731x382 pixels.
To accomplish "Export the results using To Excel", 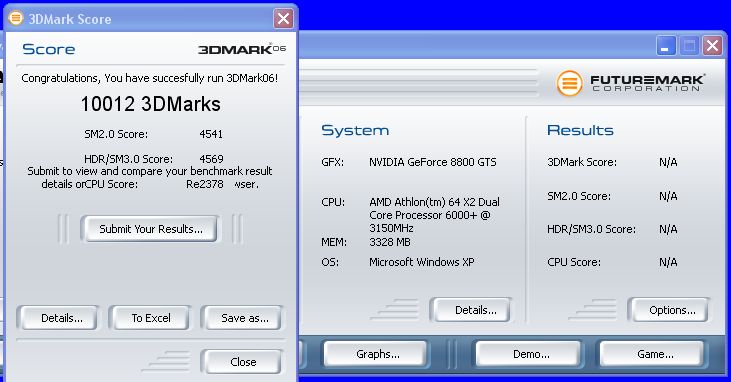I will [150, 318].
